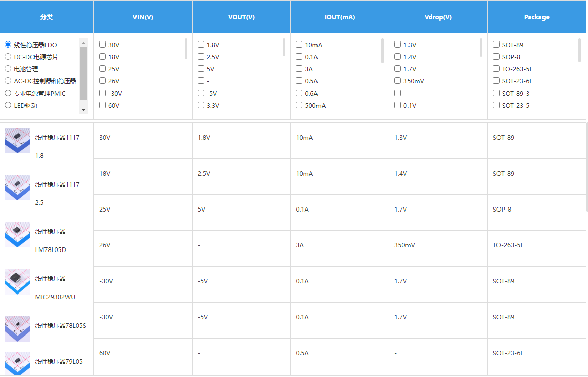The image size is (588, 377).
Task: Open the 线性稳压器79L05 product image
Action: [x=17, y=364]
